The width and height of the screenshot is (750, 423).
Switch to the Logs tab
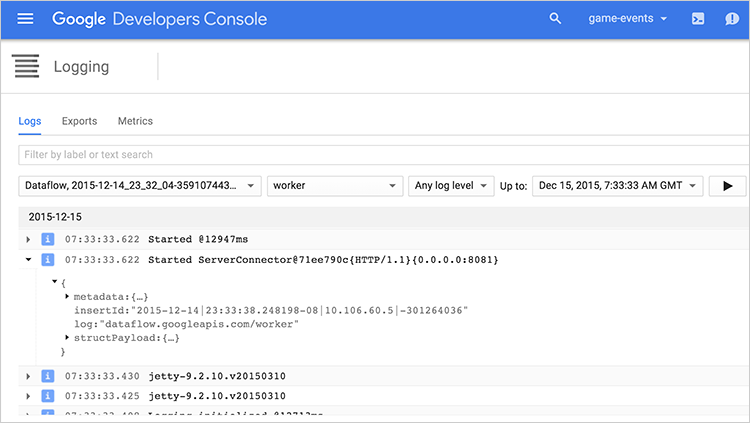(x=30, y=121)
